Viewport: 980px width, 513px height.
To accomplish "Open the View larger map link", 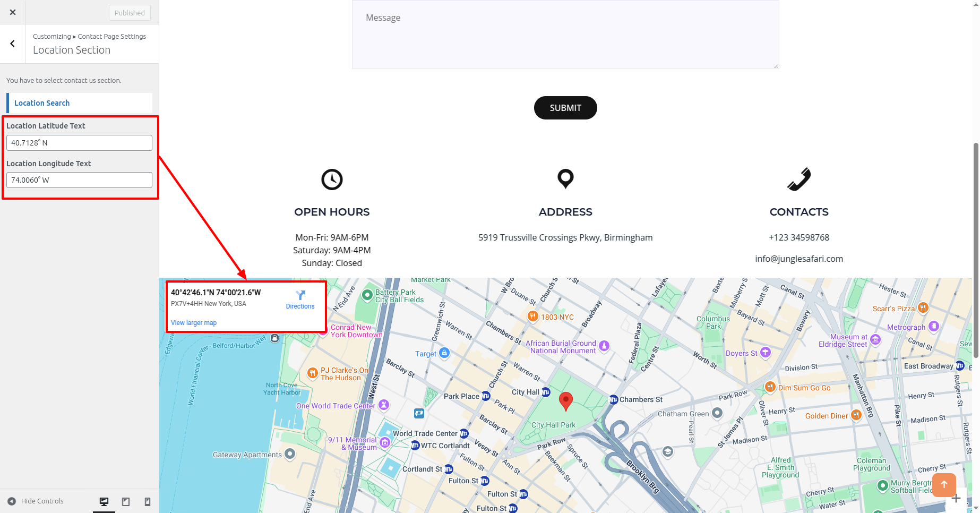I will (194, 323).
